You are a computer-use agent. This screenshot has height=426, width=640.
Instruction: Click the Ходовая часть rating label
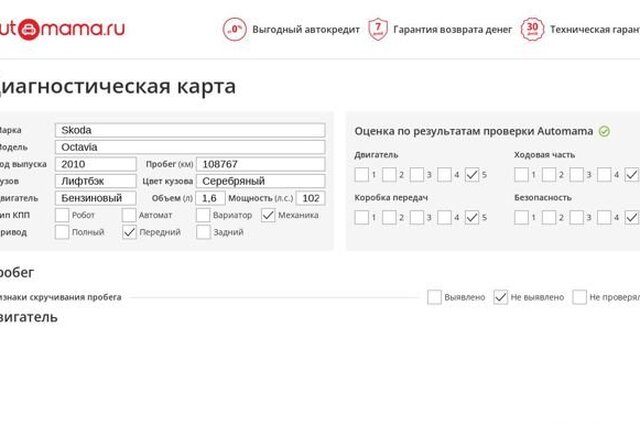point(544,155)
